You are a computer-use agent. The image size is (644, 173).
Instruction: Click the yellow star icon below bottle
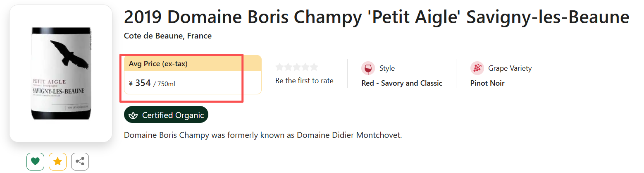tap(57, 161)
